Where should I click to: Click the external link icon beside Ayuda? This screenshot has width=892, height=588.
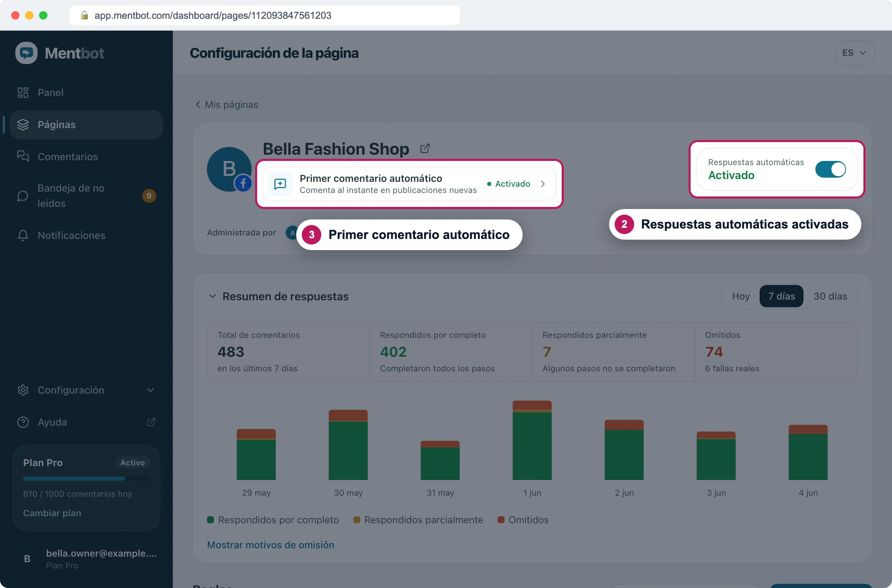tap(151, 422)
